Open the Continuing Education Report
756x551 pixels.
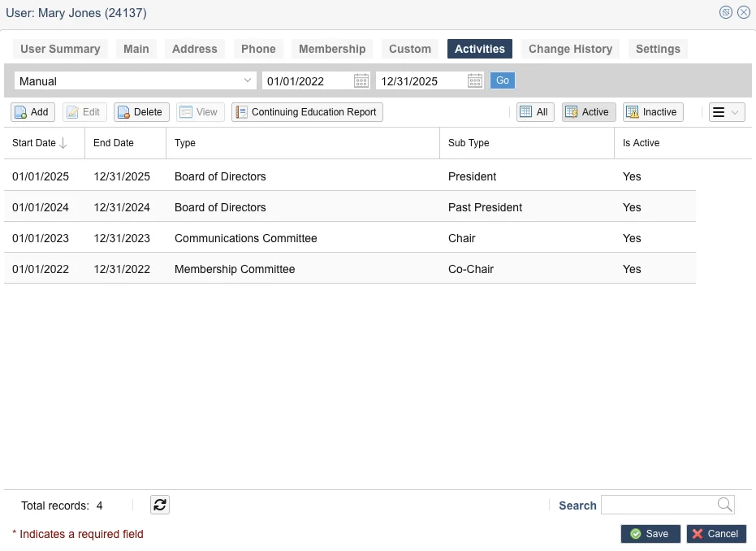[x=307, y=111]
